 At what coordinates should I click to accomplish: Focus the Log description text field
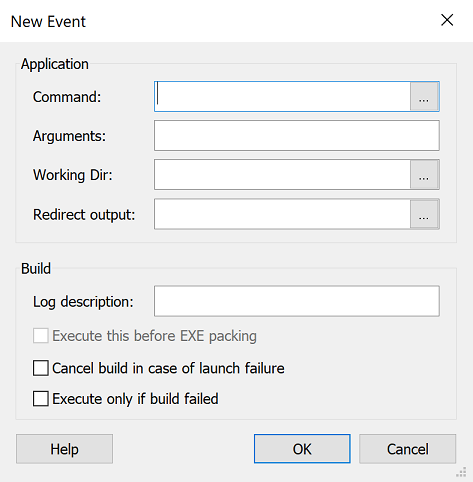click(x=297, y=301)
